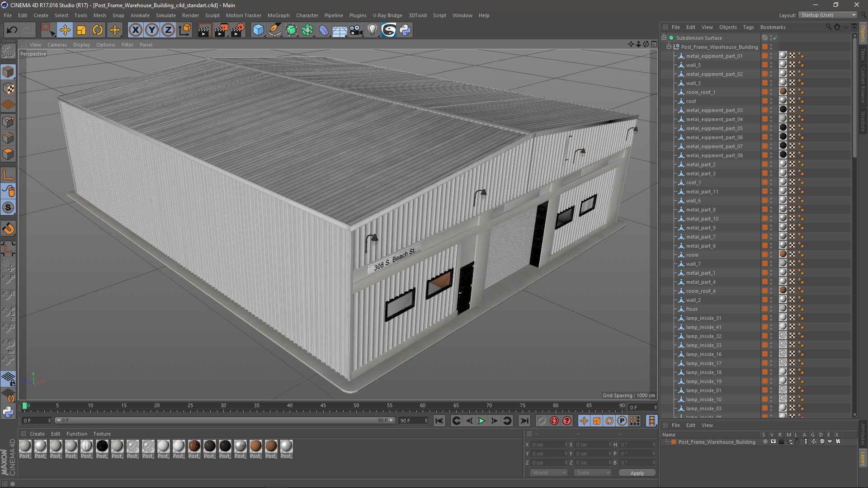This screenshot has height=488, width=868.
Task: Open the Simulate menu
Action: (x=166, y=15)
